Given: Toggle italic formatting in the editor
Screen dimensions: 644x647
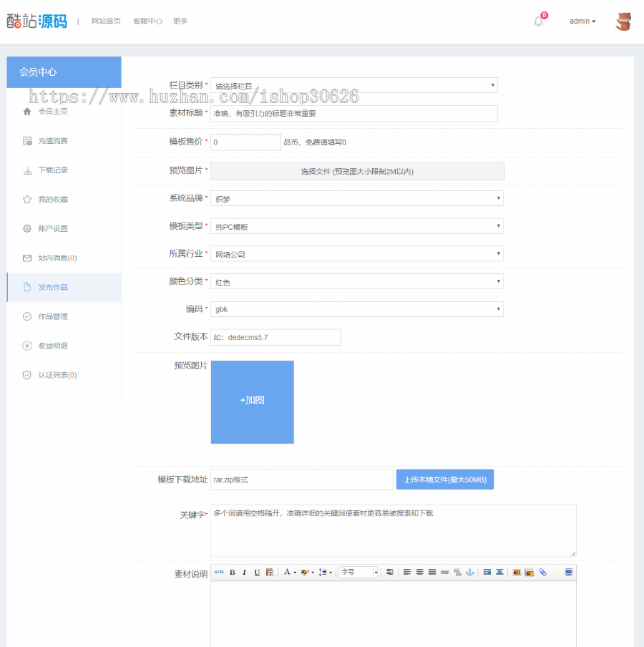Looking at the screenshot, I should [244, 572].
